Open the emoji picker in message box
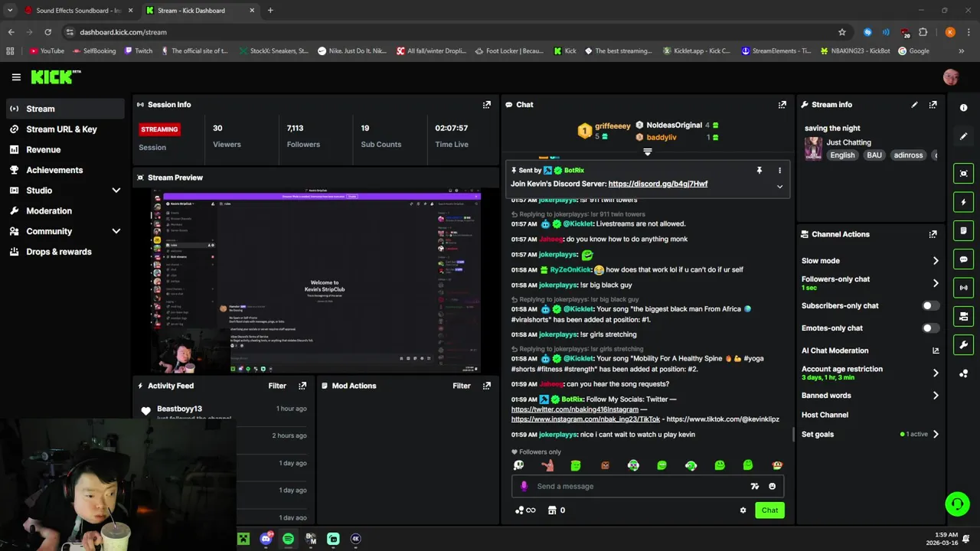The width and height of the screenshot is (980, 551). coord(772,486)
